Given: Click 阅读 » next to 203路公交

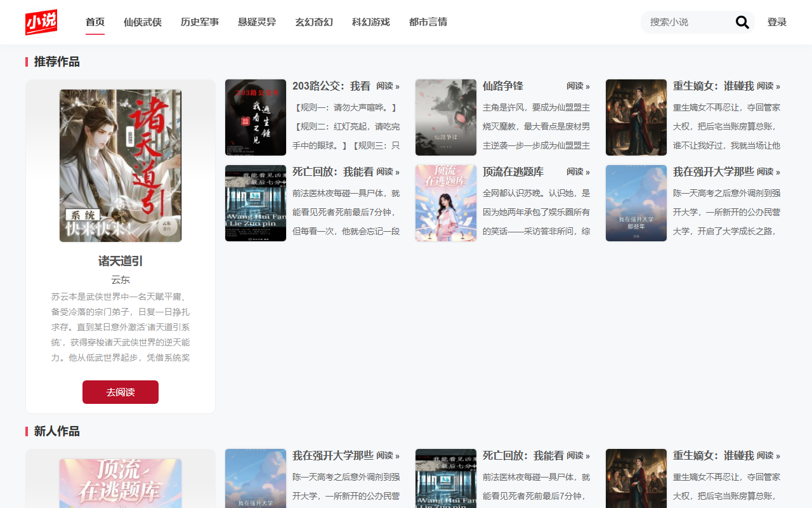Looking at the screenshot, I should point(388,86).
